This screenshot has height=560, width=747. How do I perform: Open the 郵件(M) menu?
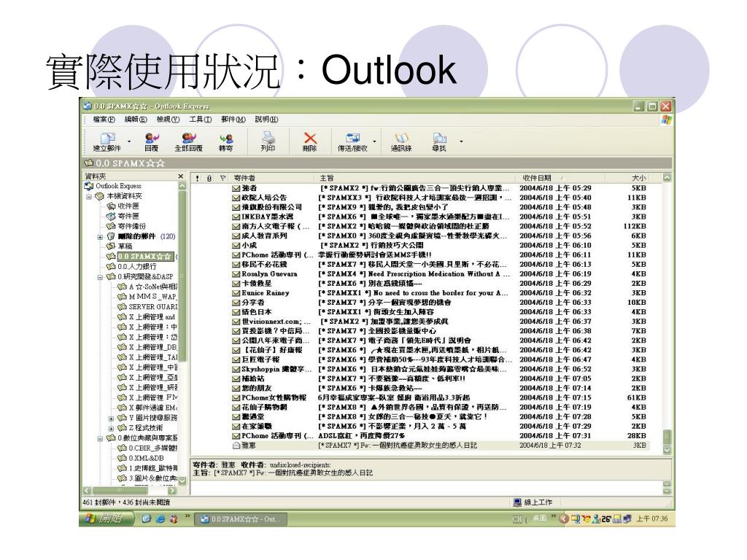tap(233, 120)
